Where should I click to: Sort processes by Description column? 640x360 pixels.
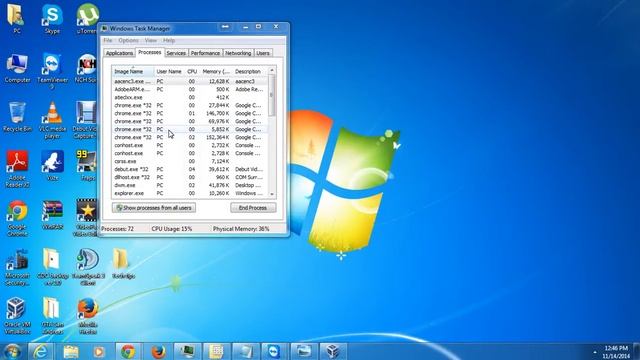tap(250, 71)
